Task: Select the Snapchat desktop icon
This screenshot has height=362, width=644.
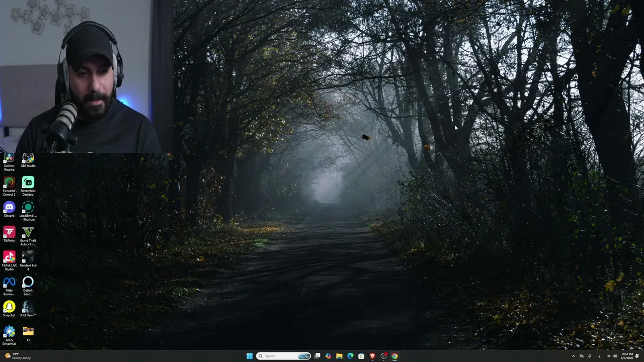Action: [x=9, y=309]
